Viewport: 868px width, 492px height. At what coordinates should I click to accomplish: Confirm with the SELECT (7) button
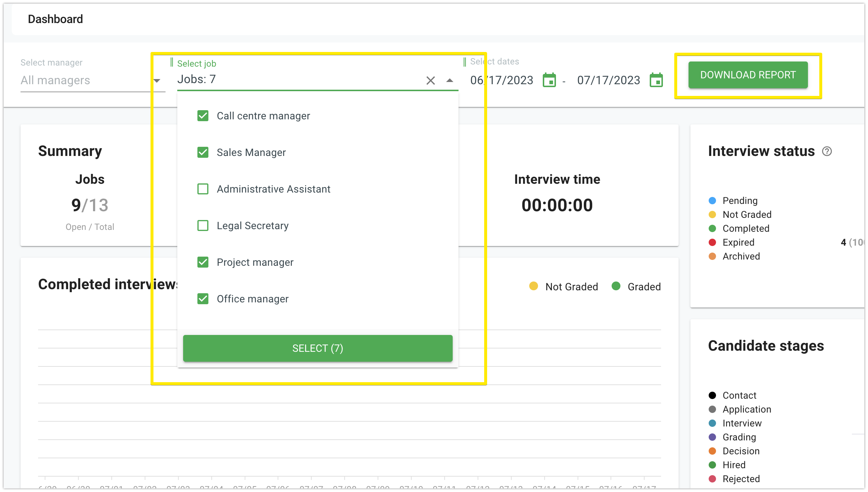[x=318, y=348]
